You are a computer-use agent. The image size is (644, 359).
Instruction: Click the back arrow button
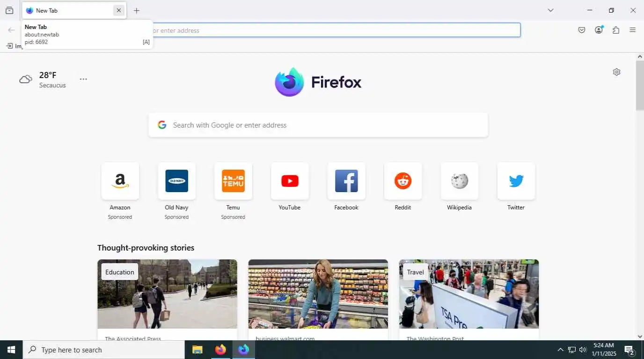[x=11, y=30]
